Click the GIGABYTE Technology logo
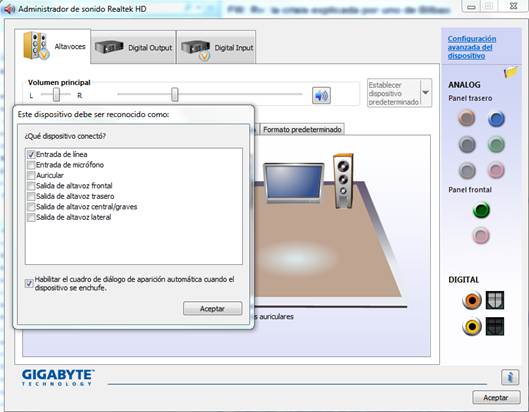529x412 pixels. point(58,378)
